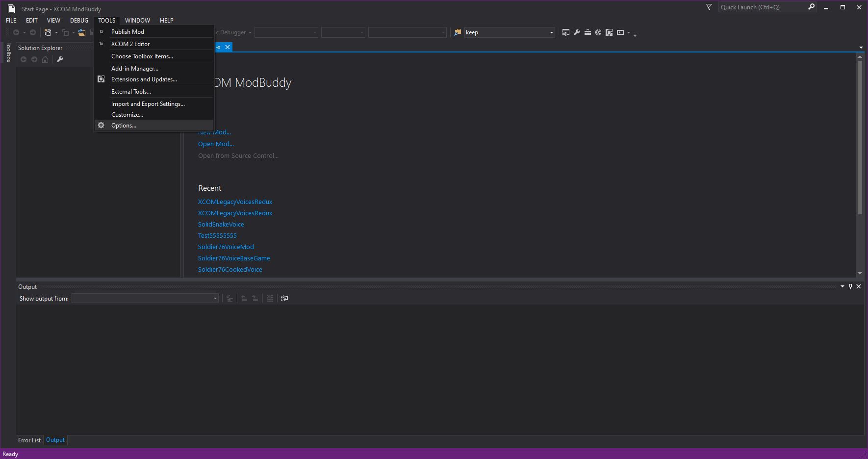868x459 pixels.
Task: Open recent mod Soldier76VoiceBaseGame
Action: (x=234, y=258)
